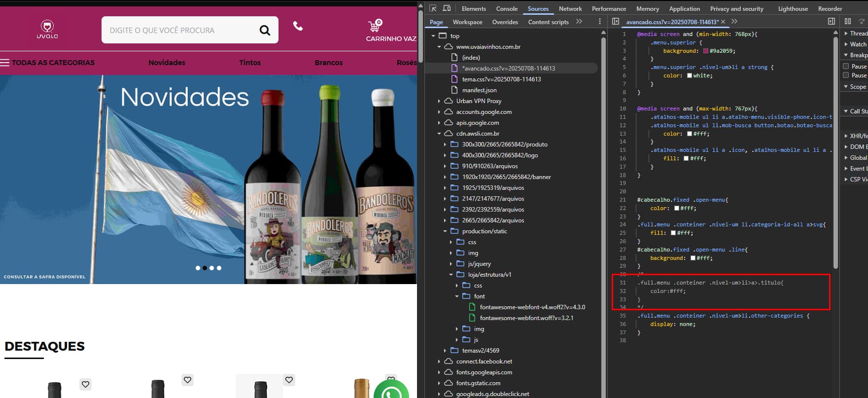This screenshot has width=868, height=398.
Task: Open the navigator three-dot menu
Action: tap(600, 22)
